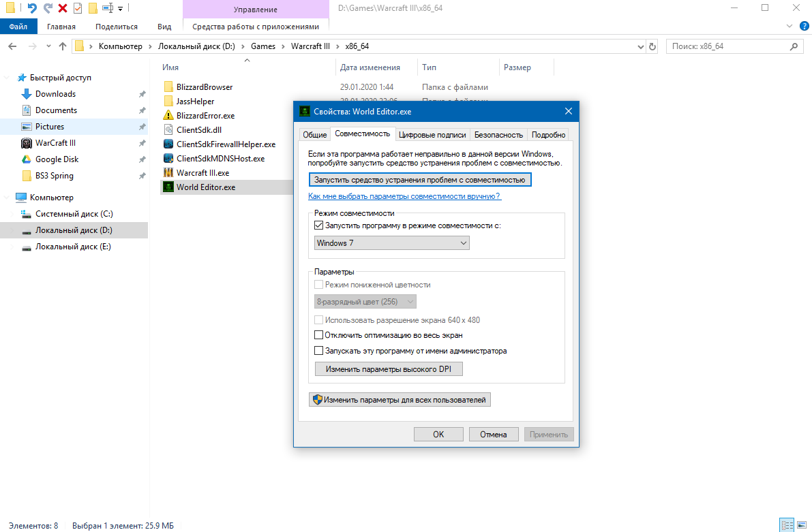The width and height of the screenshot is (812, 532).
Task: Click the Quick access star icon
Action: pyautogui.click(x=22, y=78)
